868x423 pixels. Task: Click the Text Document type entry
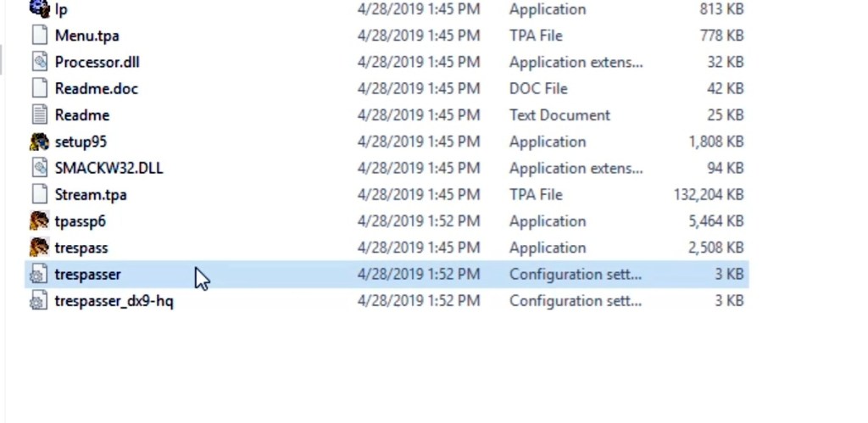tap(559, 114)
